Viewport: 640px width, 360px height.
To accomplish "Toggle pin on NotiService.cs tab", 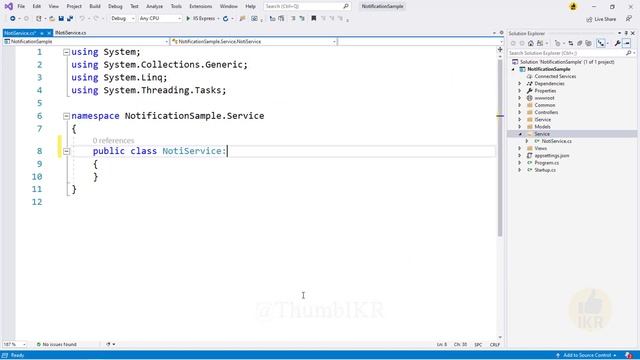I will point(42,33).
